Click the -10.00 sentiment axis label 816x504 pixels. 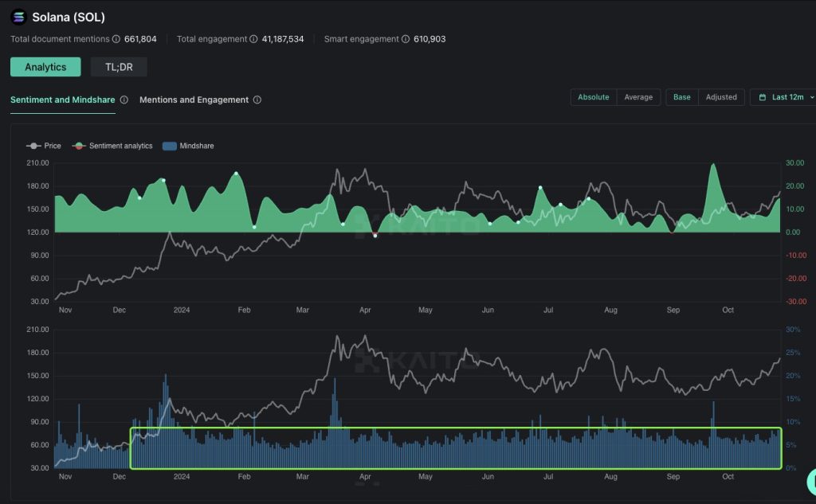tap(796, 256)
